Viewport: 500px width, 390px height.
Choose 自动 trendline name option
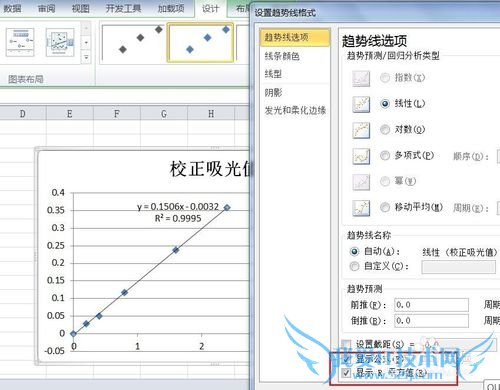click(x=354, y=252)
